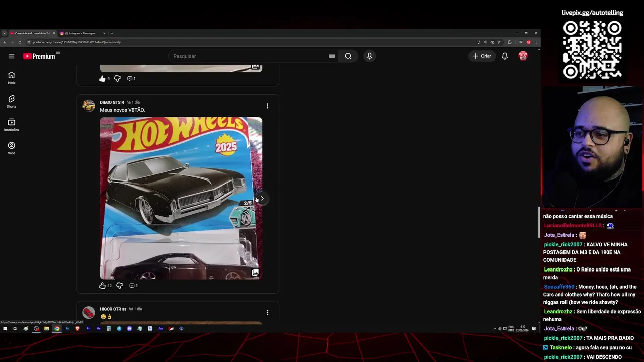Open the account avatar menu
This screenshot has width=644, height=362.
pos(523,56)
